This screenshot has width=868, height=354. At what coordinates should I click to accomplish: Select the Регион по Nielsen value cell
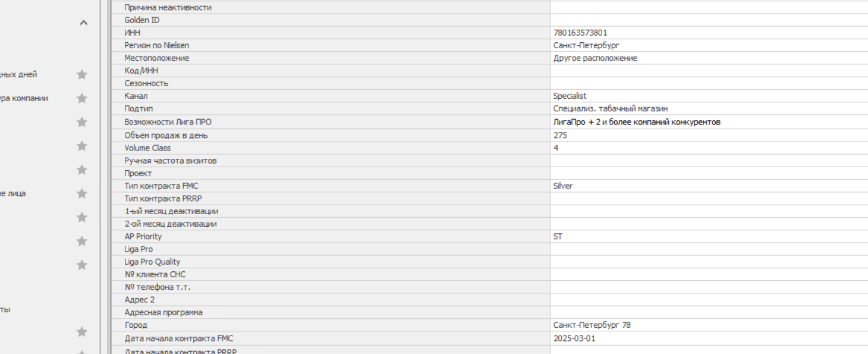pos(709,45)
